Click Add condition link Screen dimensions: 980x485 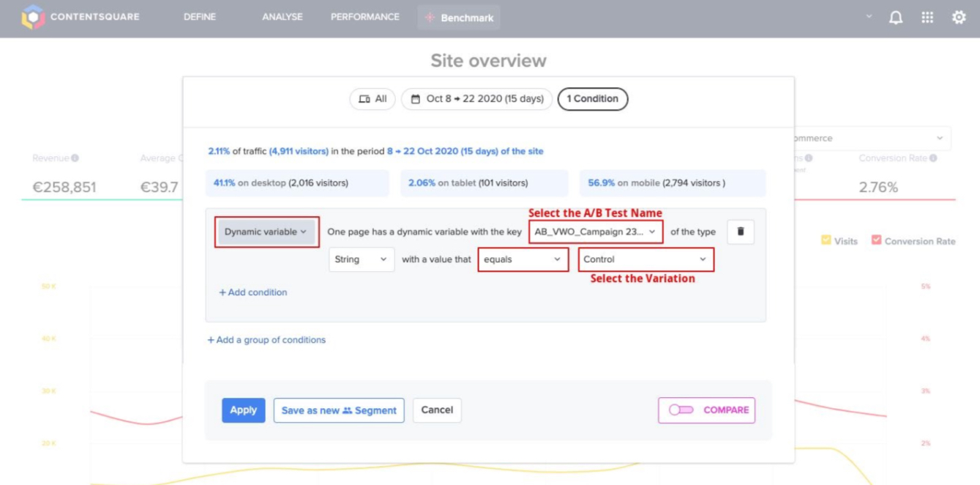tap(253, 292)
